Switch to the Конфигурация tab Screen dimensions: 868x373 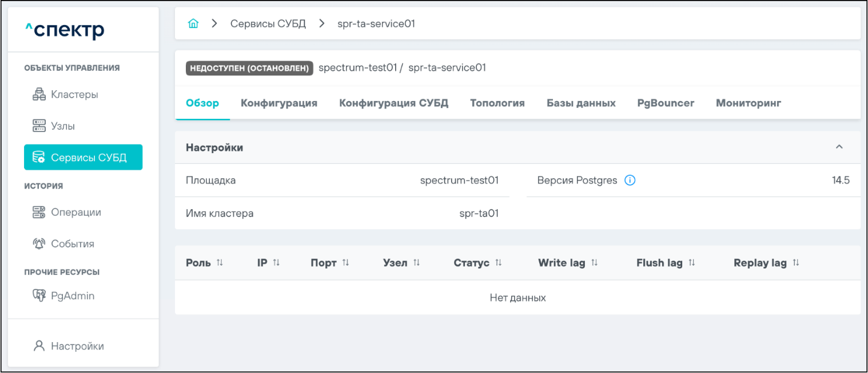(278, 103)
